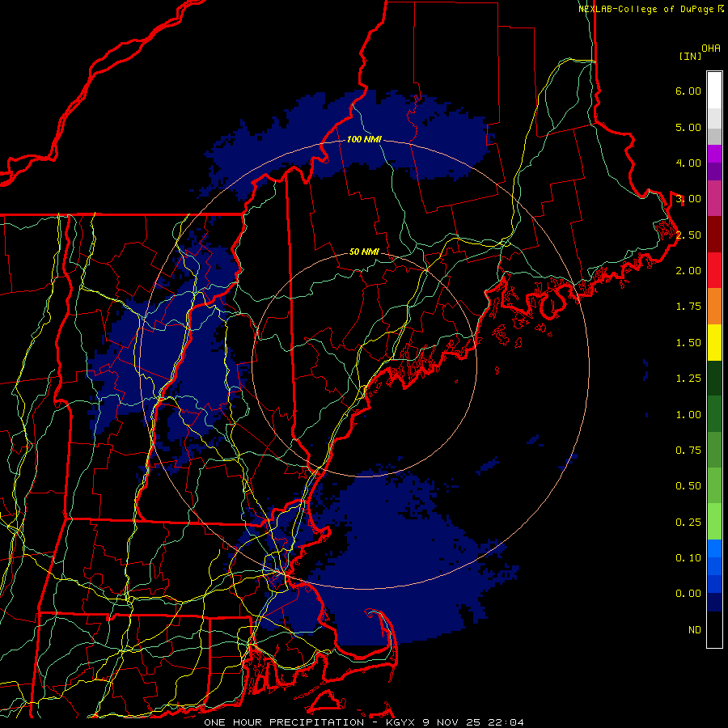Screen dimensions: 728x728
Task: Click the 1.75 legend value
Action: click(x=688, y=307)
